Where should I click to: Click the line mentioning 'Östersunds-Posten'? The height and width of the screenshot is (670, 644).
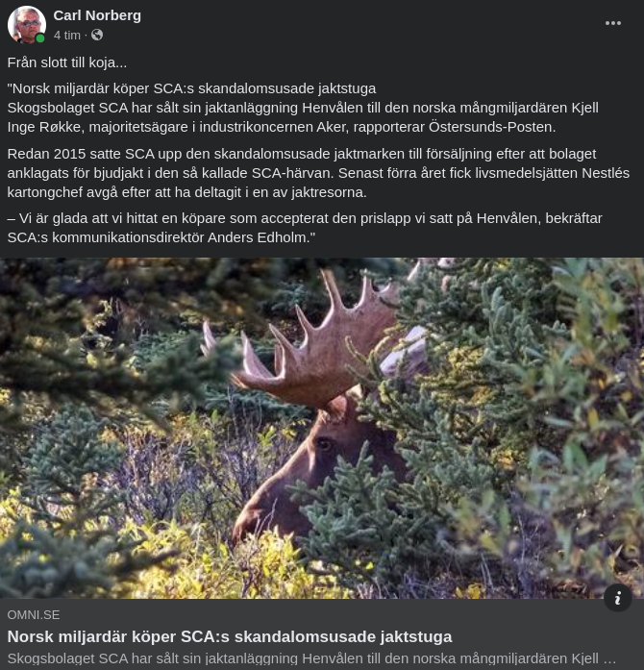pyautogui.click(x=281, y=127)
